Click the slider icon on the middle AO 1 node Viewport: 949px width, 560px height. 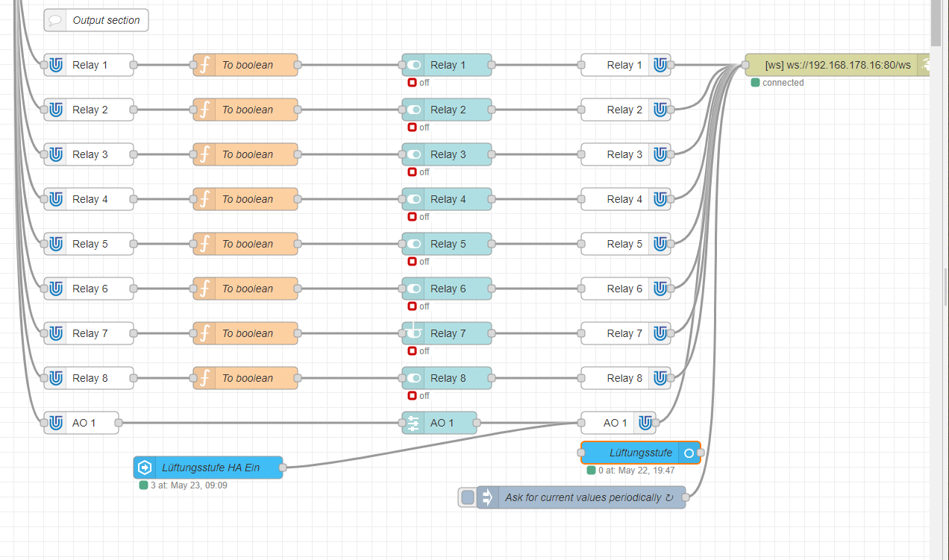point(413,423)
